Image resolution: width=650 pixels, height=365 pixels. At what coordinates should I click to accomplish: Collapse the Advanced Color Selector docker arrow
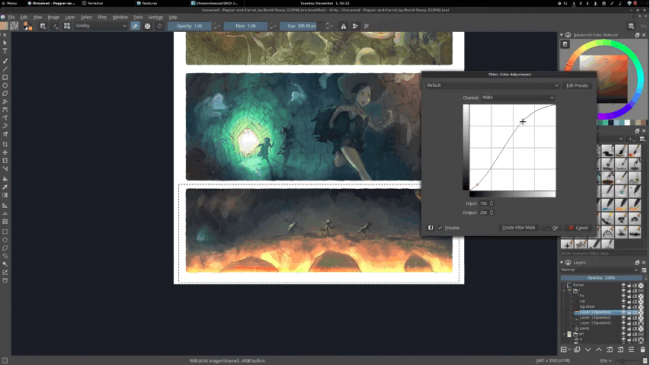click(x=562, y=35)
